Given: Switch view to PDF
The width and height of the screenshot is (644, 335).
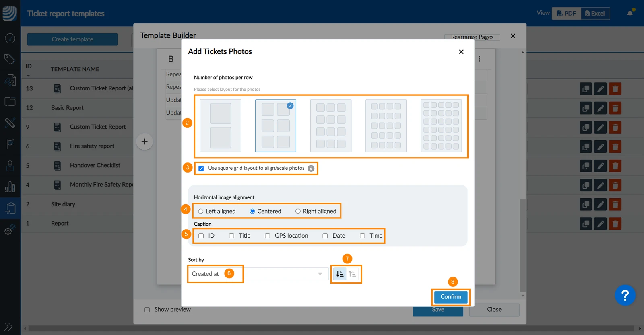Looking at the screenshot, I should click(x=566, y=14).
